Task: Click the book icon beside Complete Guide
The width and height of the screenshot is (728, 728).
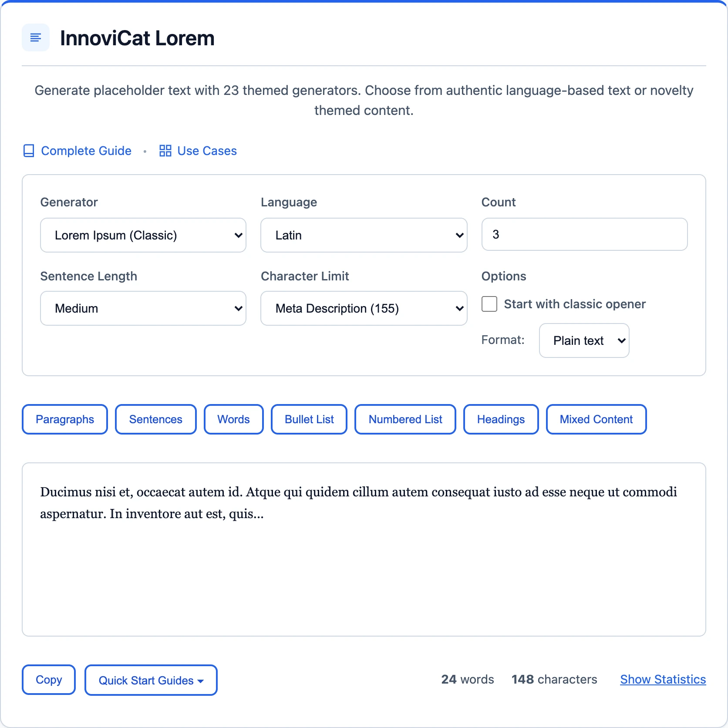Action: tap(29, 151)
